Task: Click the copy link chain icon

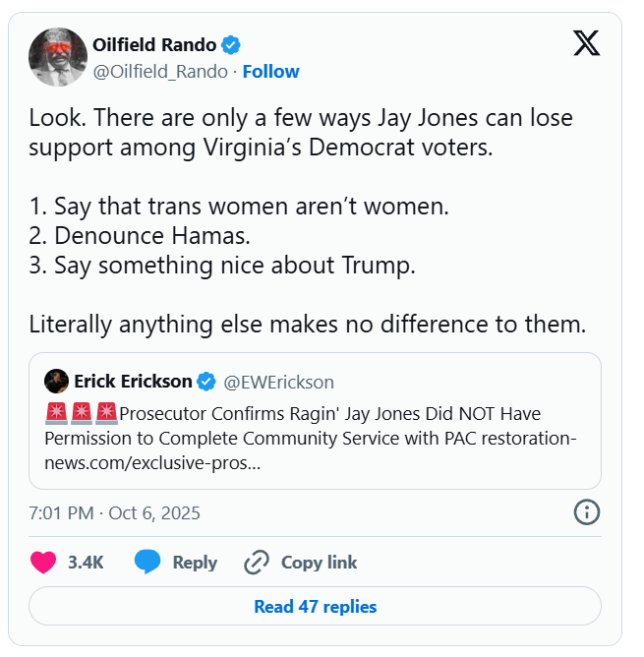Action: point(256,563)
